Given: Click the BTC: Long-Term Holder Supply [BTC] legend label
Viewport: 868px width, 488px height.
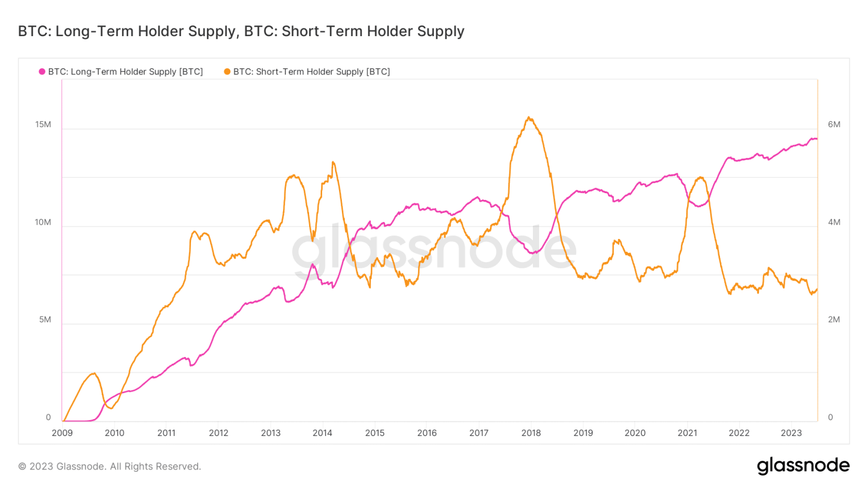Looking at the screenshot, I should coord(125,72).
